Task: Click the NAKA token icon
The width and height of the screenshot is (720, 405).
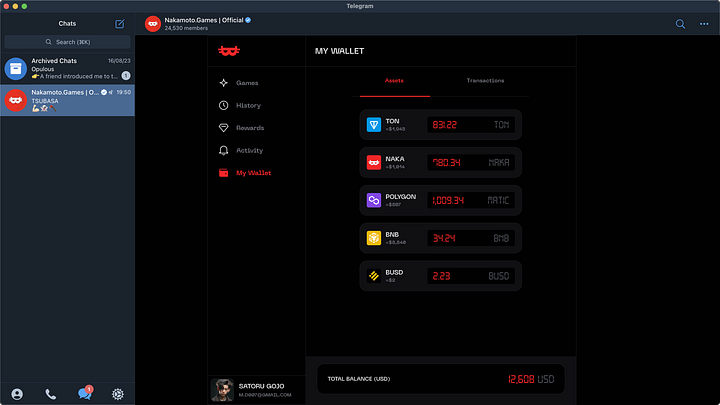Action: click(x=374, y=163)
